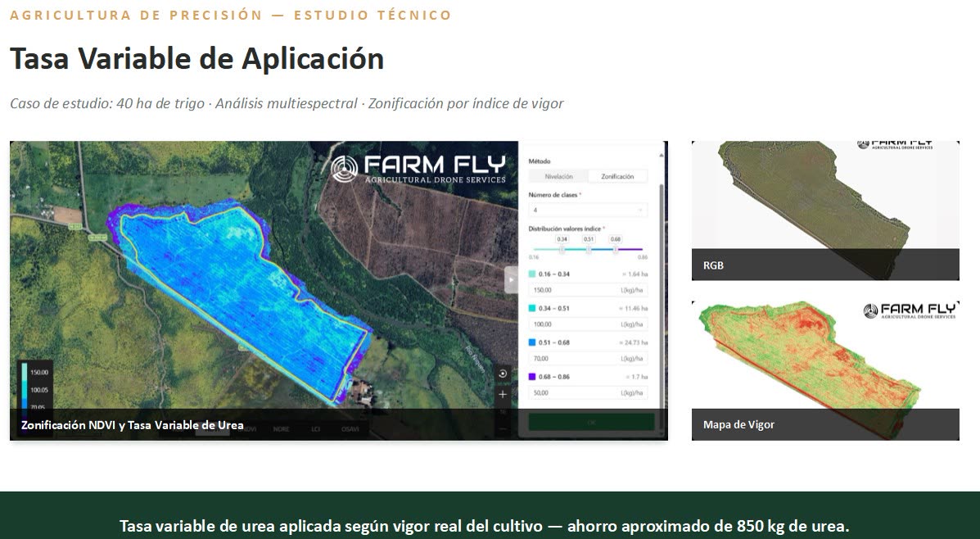Click the '0.68 – 0.86' range label
The height and width of the screenshot is (539, 980).
tap(553, 378)
